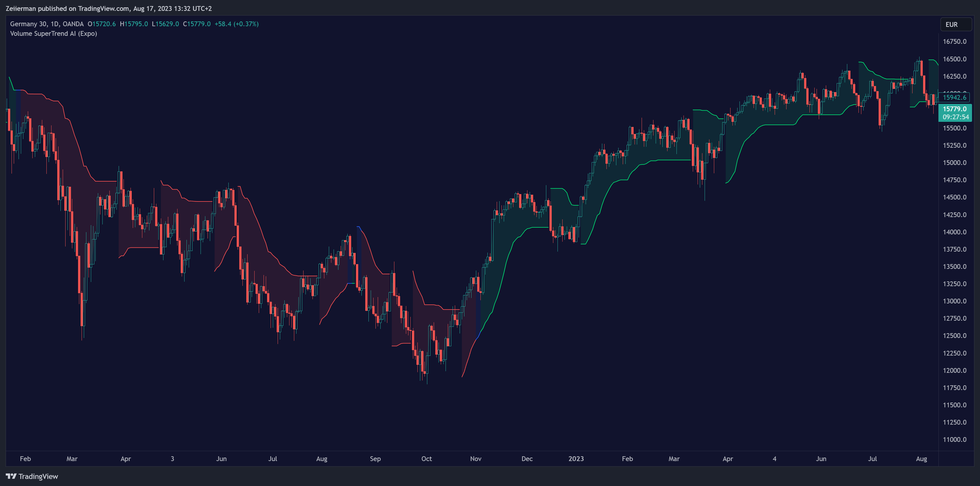The height and width of the screenshot is (486, 980).
Task: Click the 16250.0 price axis label
Action: [x=954, y=76]
